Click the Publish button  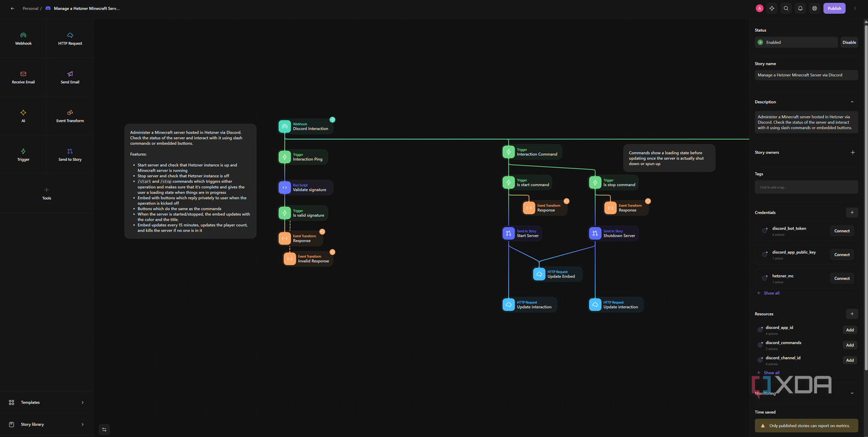[x=834, y=9]
